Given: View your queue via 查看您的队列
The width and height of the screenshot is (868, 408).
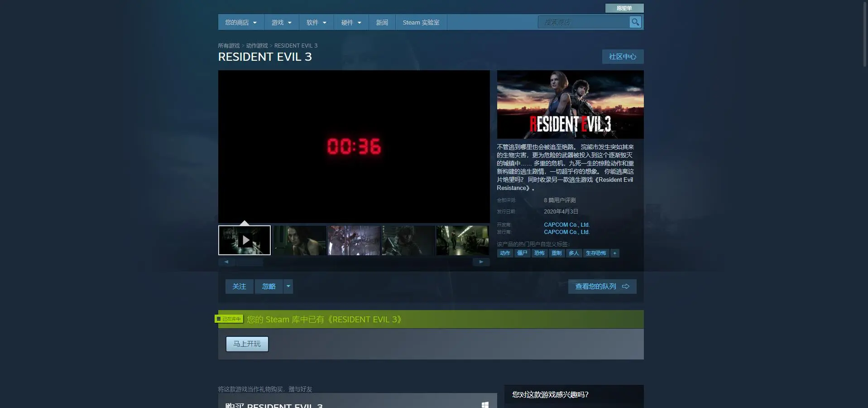Looking at the screenshot, I should pos(602,287).
